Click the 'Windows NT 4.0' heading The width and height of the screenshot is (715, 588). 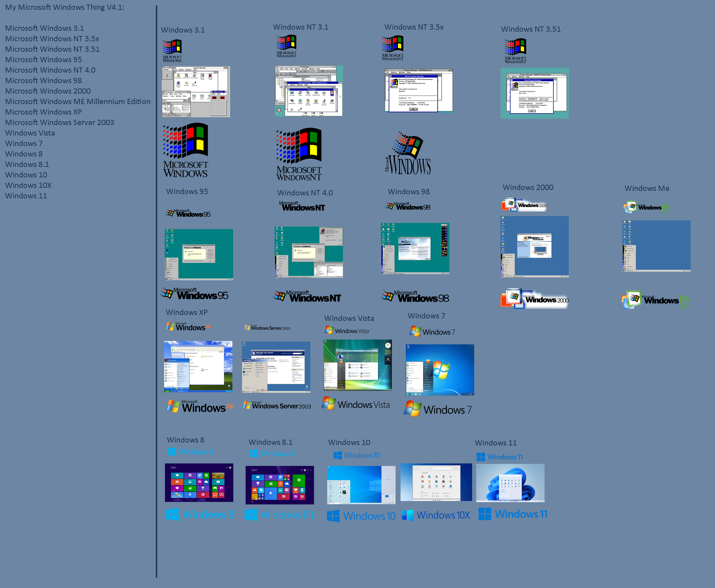click(305, 193)
